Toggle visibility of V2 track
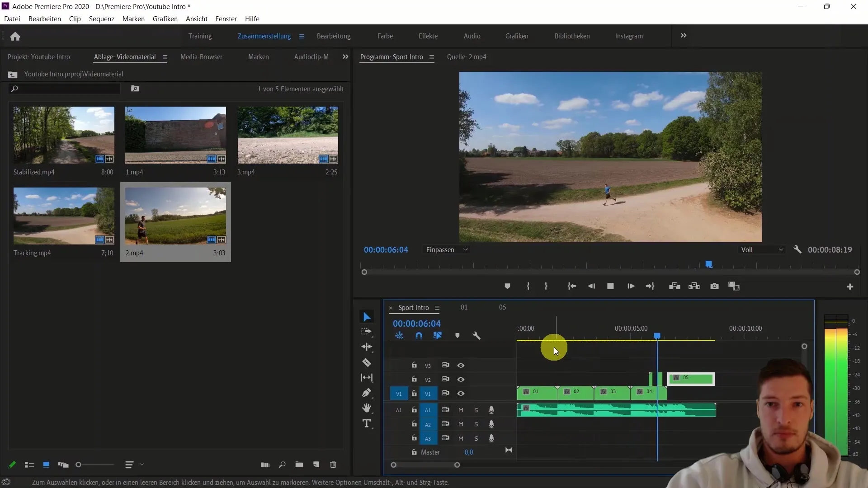This screenshot has height=488, width=868. [461, 379]
